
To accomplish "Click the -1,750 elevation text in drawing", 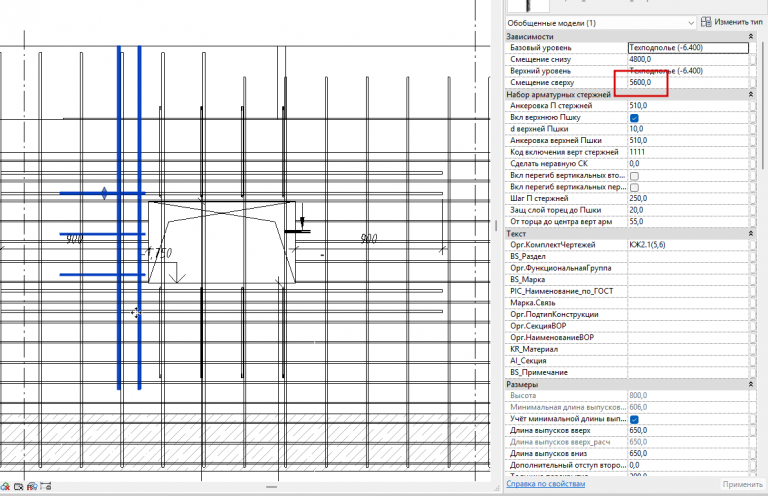I will pyautogui.click(x=157, y=254).
